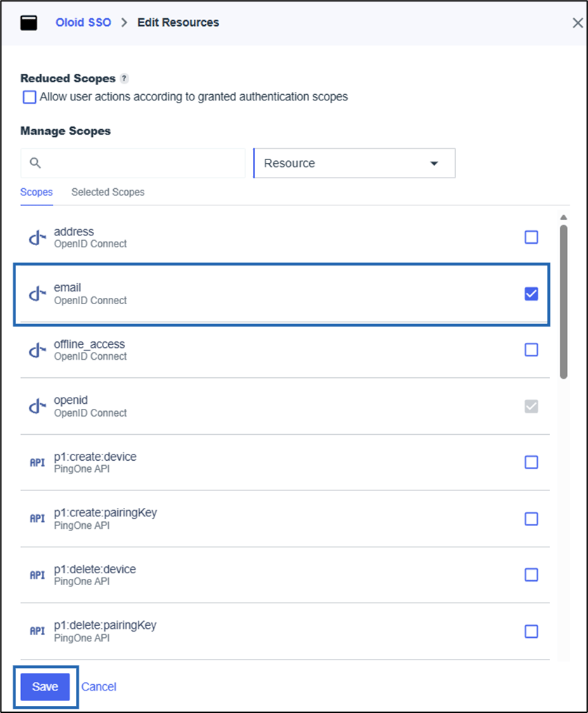Click the scopes list scrollbar thumb
Image resolution: width=588 pixels, height=713 pixels.
[x=563, y=302]
